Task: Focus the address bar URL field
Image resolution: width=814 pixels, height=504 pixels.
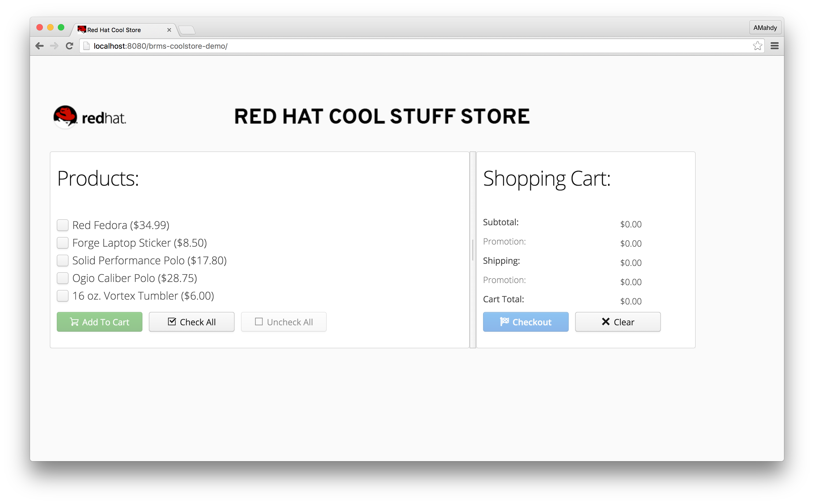Action: pos(400,46)
